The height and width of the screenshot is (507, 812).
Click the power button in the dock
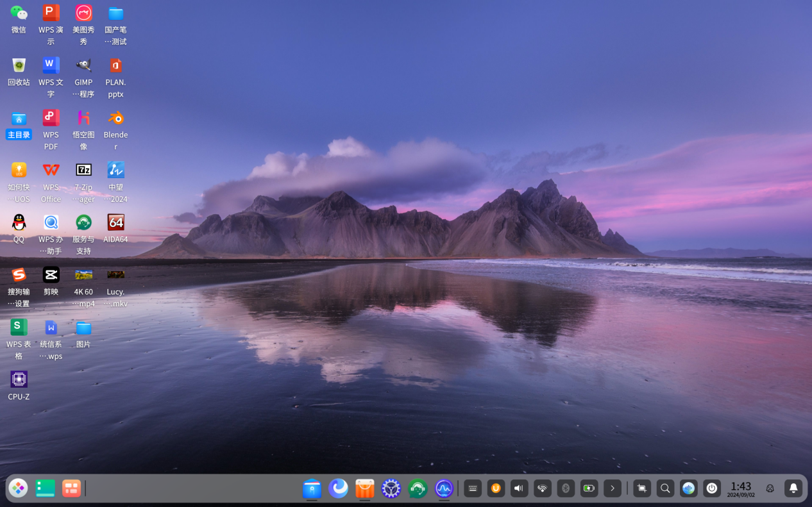point(711,488)
